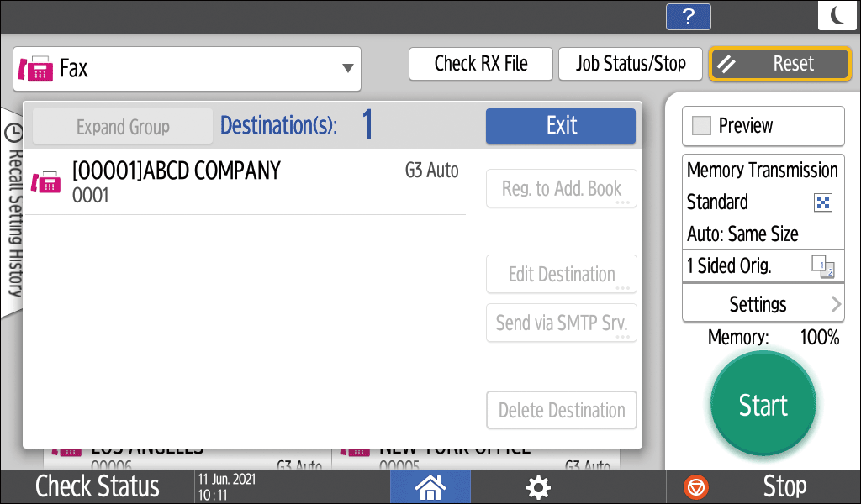861x504 pixels.
Task: Open settings via the gear icon
Action: [537, 486]
